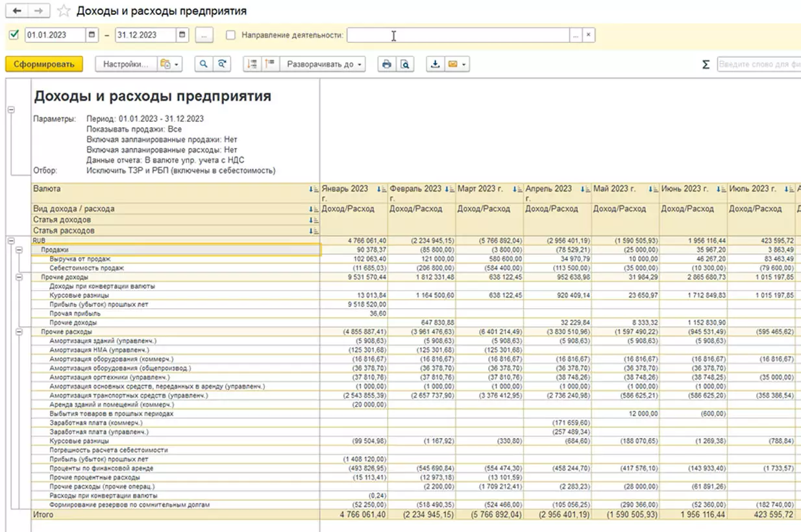Screen dimensions: 801x532
Task: Open the Настройки... settings button
Action: pos(126,64)
